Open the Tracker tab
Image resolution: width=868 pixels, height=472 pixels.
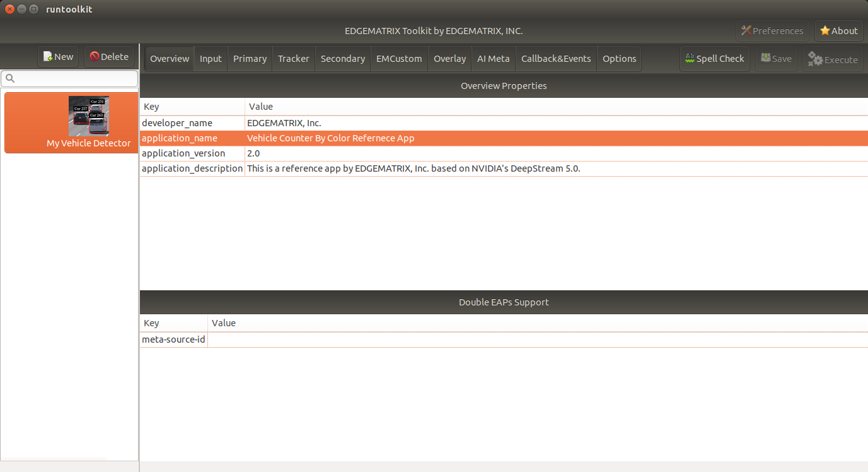(294, 59)
